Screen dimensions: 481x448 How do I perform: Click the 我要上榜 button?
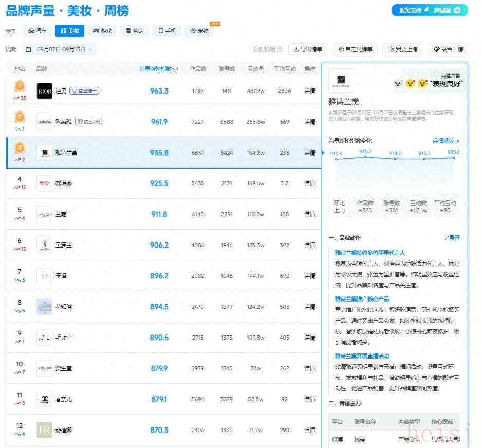tap(403, 49)
